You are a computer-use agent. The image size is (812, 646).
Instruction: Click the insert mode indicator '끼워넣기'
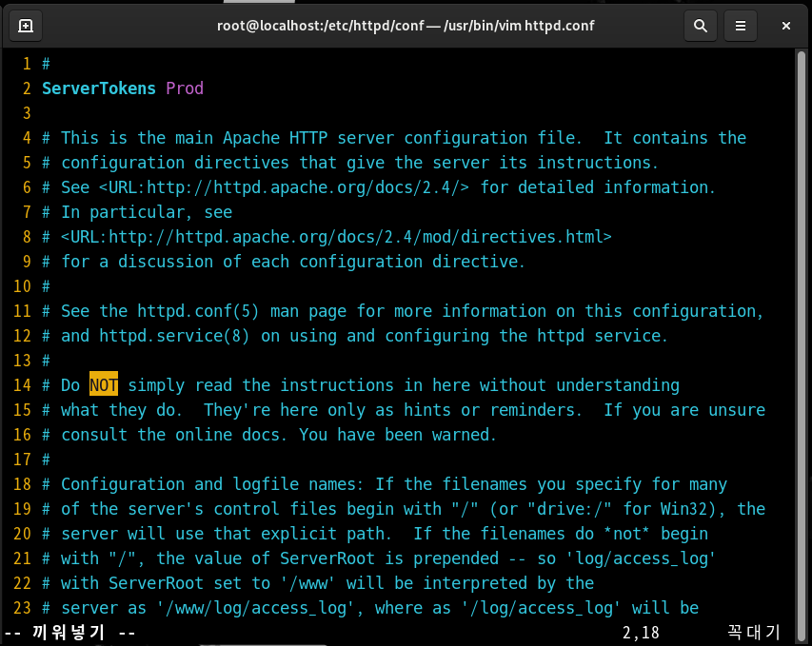[x=69, y=632]
